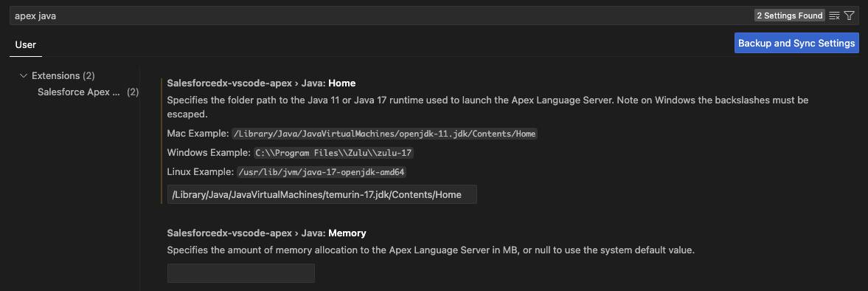868x291 pixels.
Task: Click the Java Memory input field
Action: (241, 273)
